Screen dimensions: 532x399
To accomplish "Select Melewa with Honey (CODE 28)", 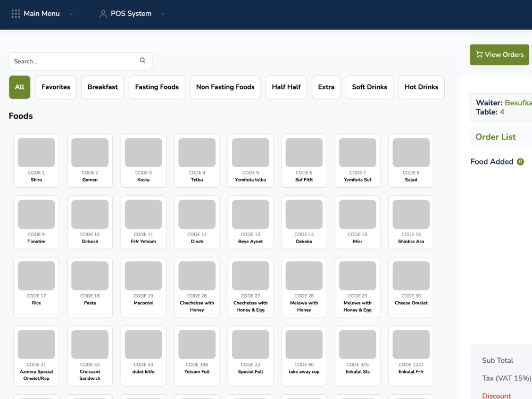I will pos(304,287).
